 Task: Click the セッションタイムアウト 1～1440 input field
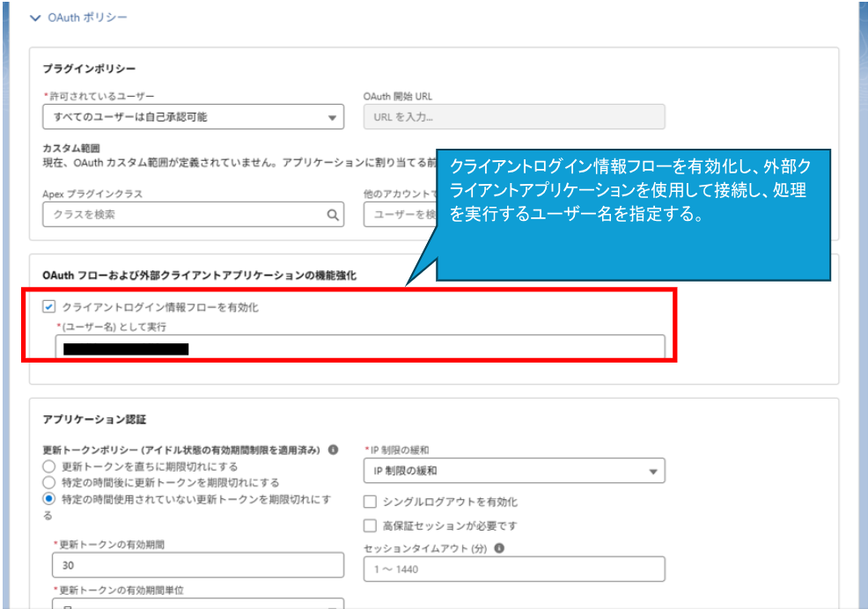(x=514, y=569)
